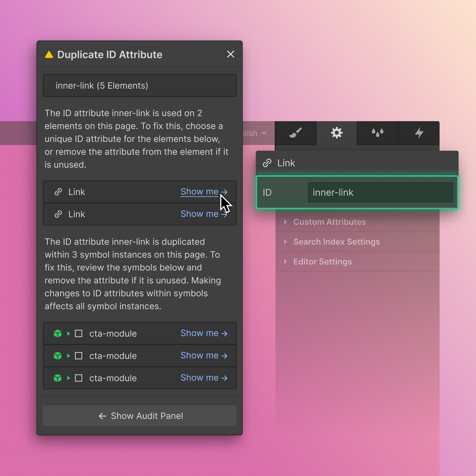The image size is (476, 476).
Task: Click the square box on second cta-module
Action: tap(79, 356)
